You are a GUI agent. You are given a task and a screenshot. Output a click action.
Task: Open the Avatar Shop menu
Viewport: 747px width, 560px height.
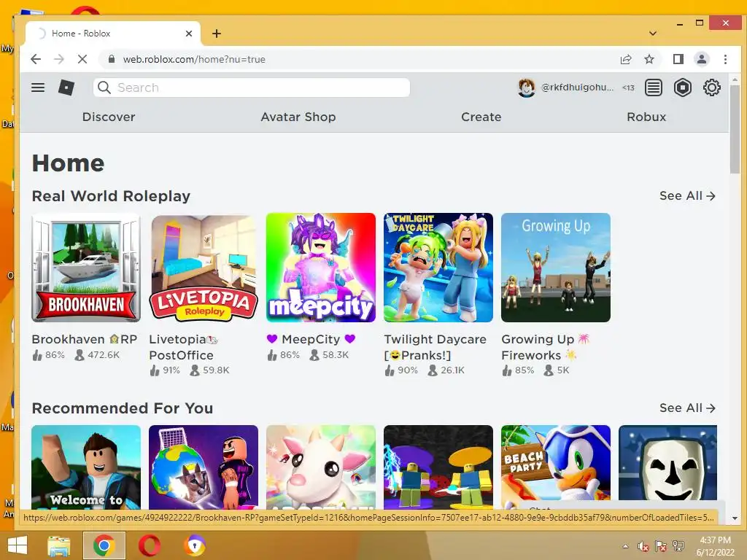click(298, 117)
